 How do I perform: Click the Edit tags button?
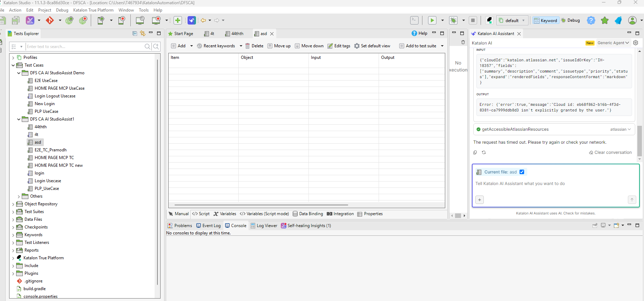(339, 46)
